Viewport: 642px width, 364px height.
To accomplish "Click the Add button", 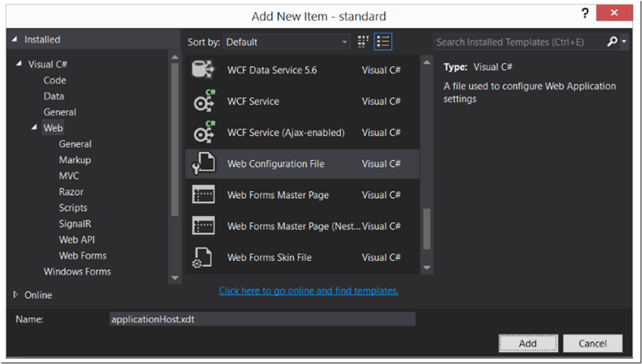I will pyautogui.click(x=528, y=343).
